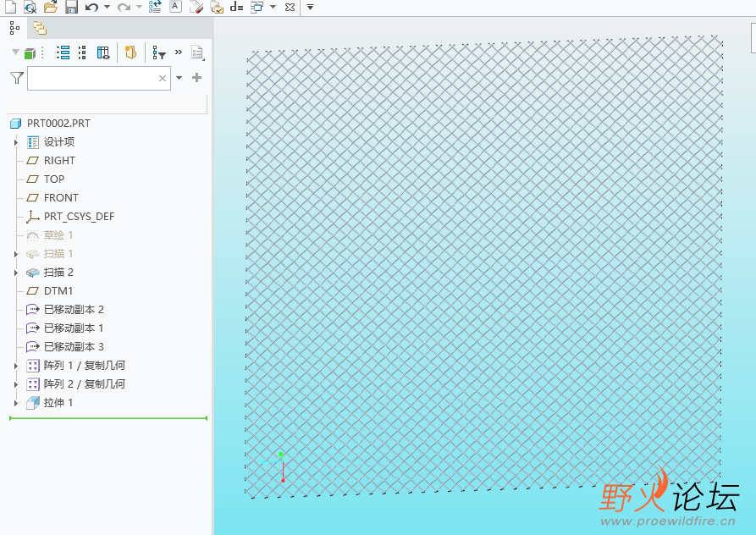The width and height of the screenshot is (756, 535).
Task: Open the tree settings page icon
Action: 198,52
